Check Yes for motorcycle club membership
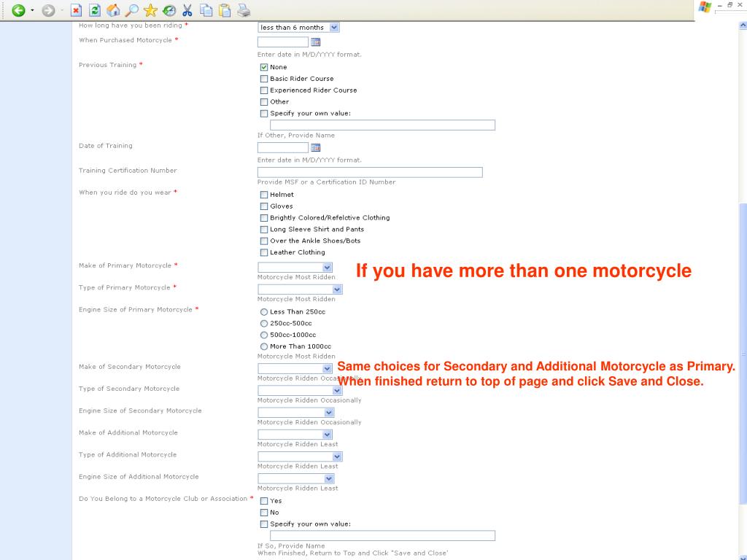The height and width of the screenshot is (560, 747). tap(264, 501)
